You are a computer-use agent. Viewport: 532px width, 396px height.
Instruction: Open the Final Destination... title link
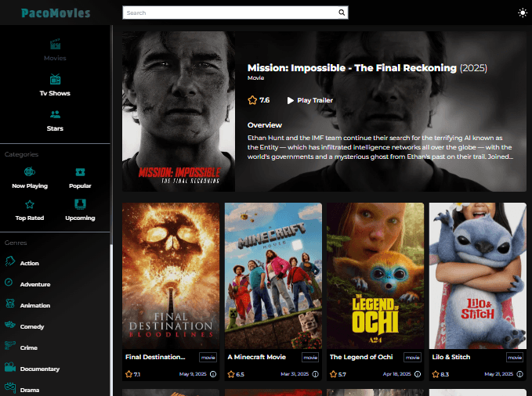155,357
